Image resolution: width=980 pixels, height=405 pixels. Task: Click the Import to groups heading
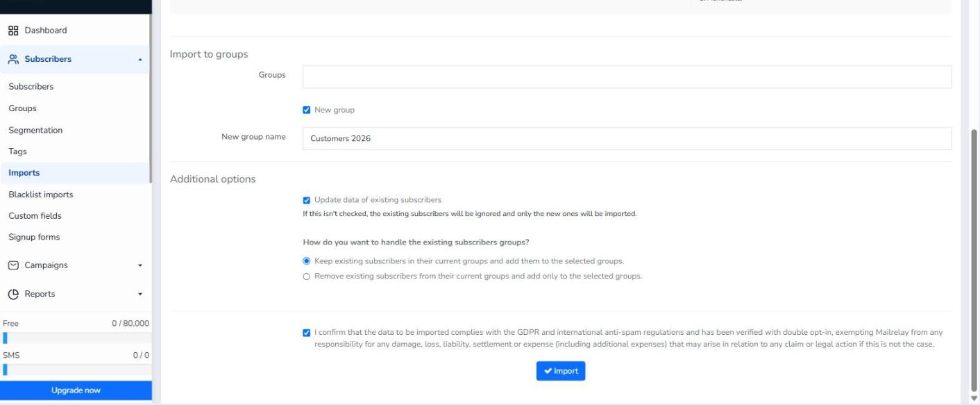[x=209, y=54]
